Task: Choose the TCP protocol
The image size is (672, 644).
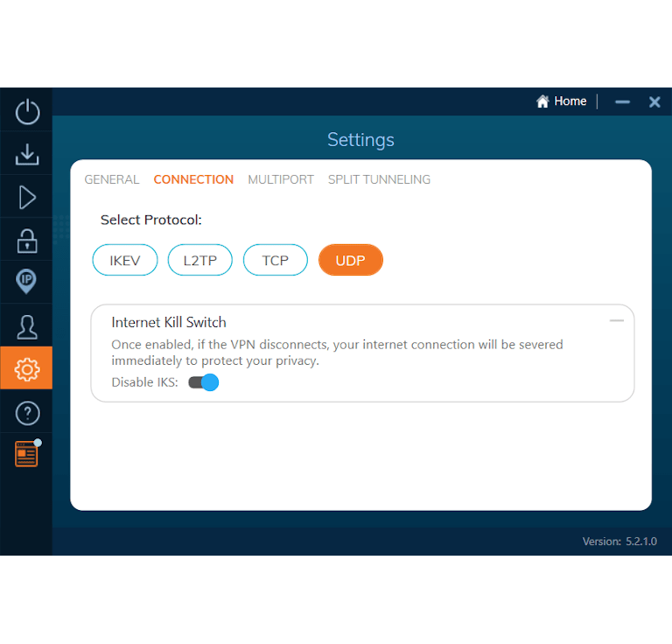Action: tap(275, 260)
